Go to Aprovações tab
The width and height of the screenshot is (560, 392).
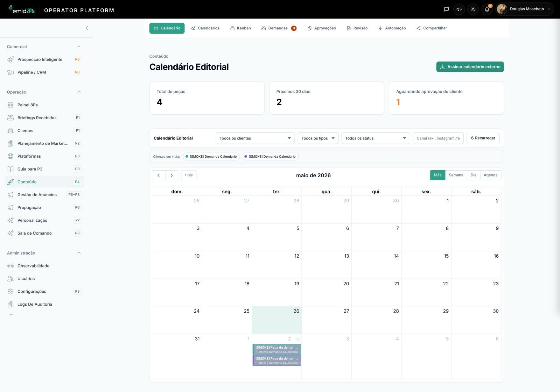321,28
